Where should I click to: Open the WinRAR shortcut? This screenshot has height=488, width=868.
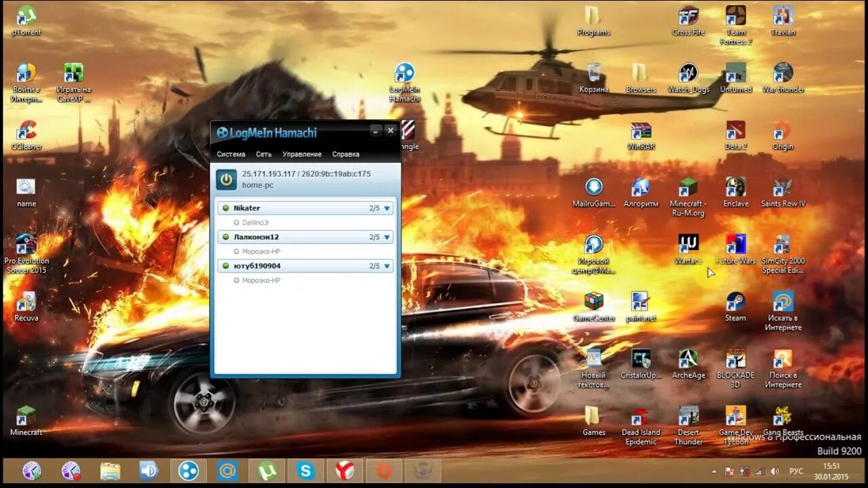coord(641,135)
